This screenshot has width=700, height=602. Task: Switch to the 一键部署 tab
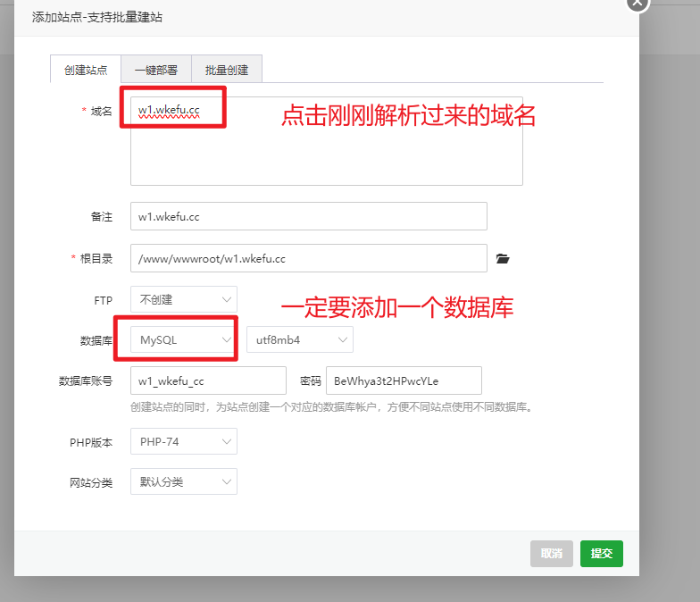point(156,70)
